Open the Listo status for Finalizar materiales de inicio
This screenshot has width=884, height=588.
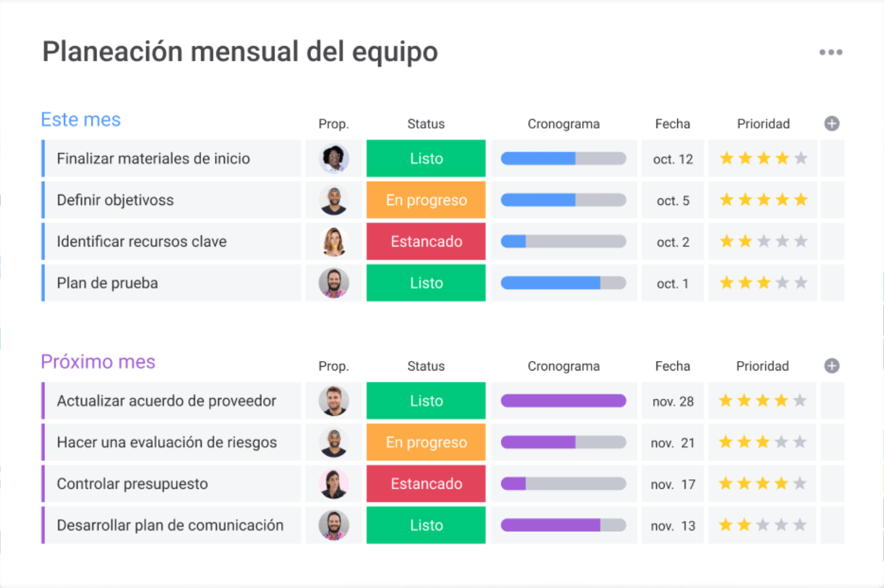coord(426,158)
